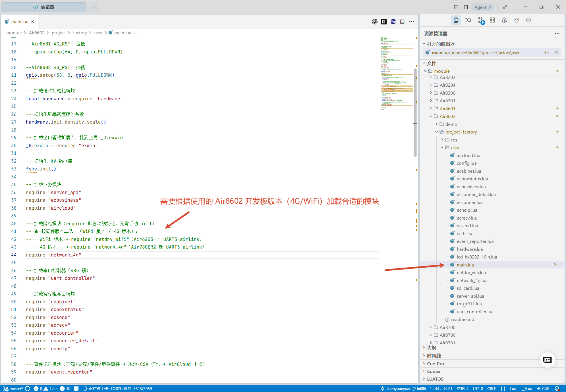The width and height of the screenshot is (566, 392).
Task: Open the Run and Debug bug icon
Action: pyautogui.click(x=504, y=20)
